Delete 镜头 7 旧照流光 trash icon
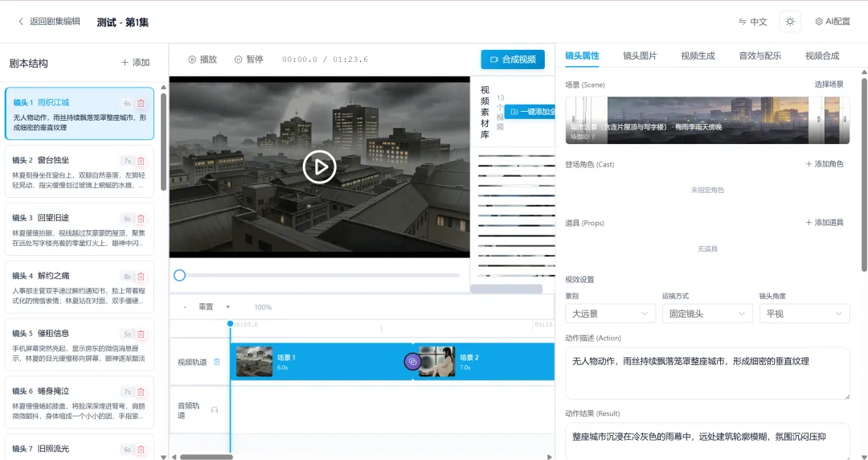868x460 pixels. (x=141, y=450)
